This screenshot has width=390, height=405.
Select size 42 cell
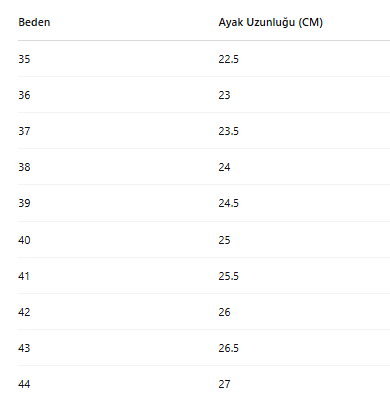point(24,312)
